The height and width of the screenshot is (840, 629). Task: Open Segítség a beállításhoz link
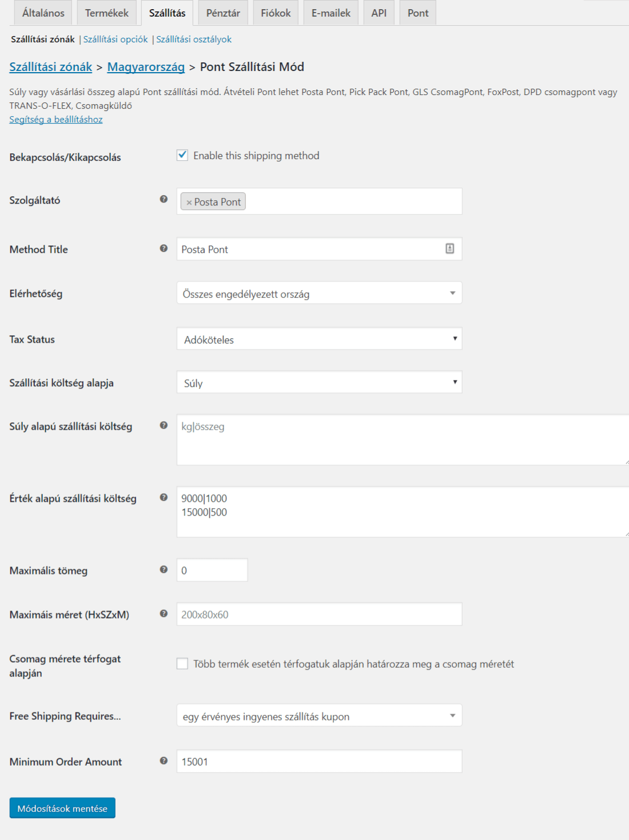pos(56,119)
